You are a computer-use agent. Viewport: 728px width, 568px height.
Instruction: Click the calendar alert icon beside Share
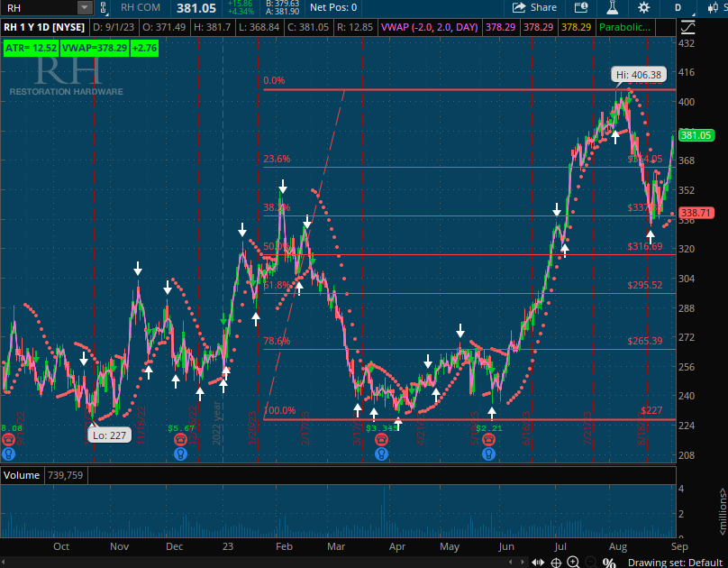coord(581,7)
